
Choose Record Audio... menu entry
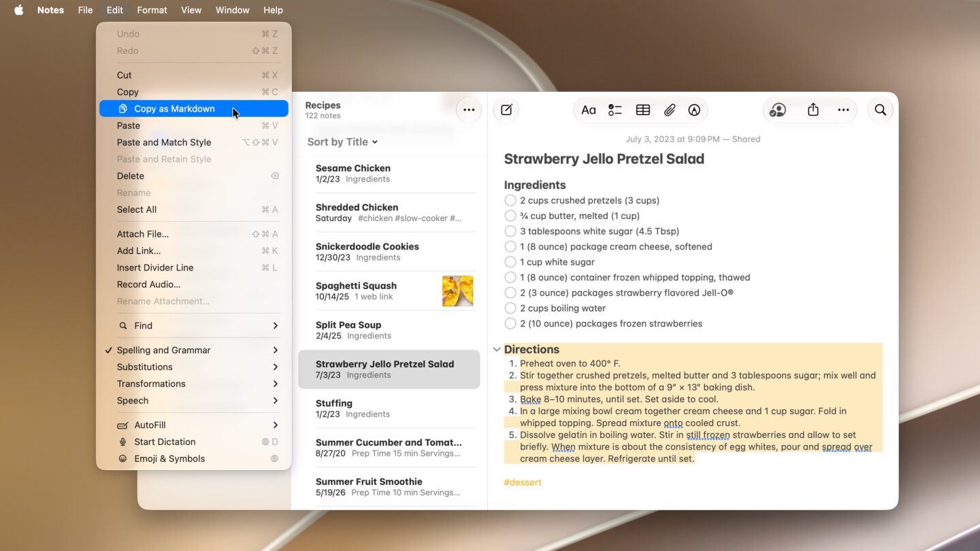[x=194, y=285]
